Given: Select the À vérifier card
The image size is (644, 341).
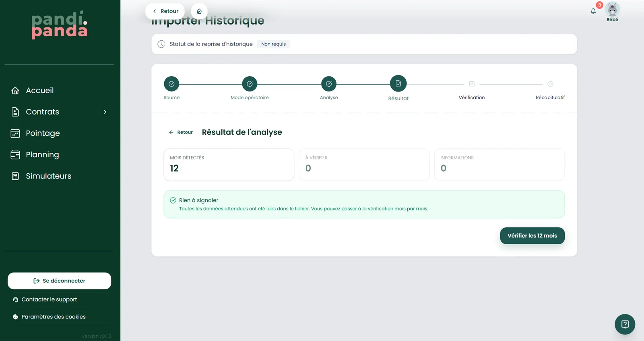Looking at the screenshot, I should click(364, 164).
